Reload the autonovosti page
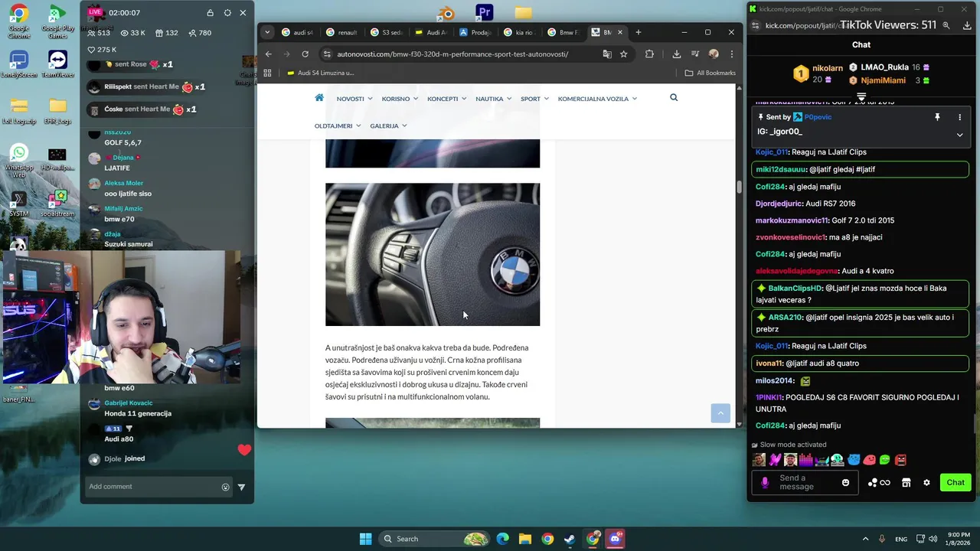 pos(305,54)
